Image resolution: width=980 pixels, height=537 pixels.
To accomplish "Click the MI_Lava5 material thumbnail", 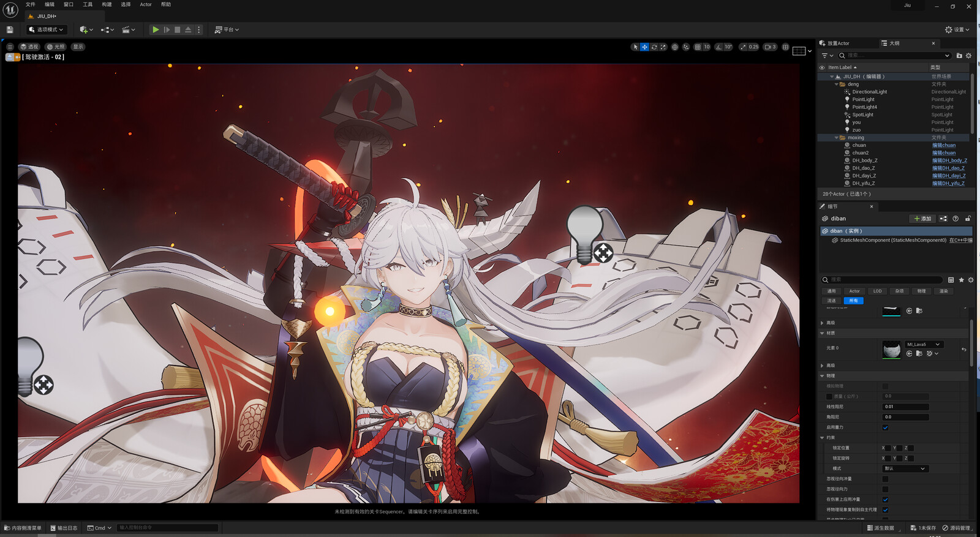I will tap(891, 350).
